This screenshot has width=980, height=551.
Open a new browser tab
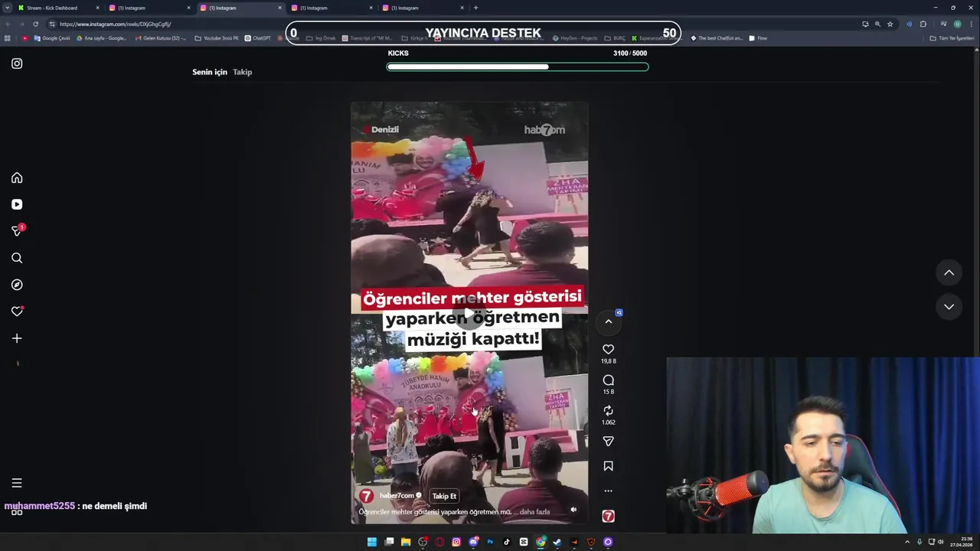point(475,8)
